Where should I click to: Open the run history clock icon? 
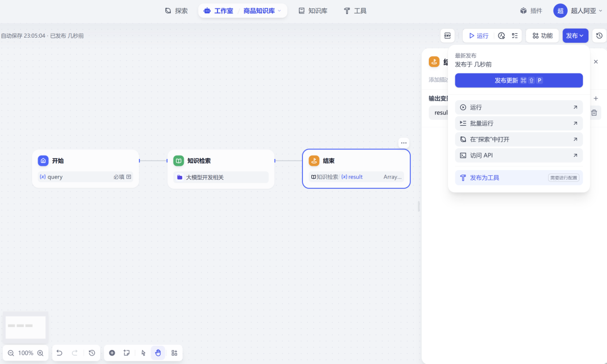(501, 36)
